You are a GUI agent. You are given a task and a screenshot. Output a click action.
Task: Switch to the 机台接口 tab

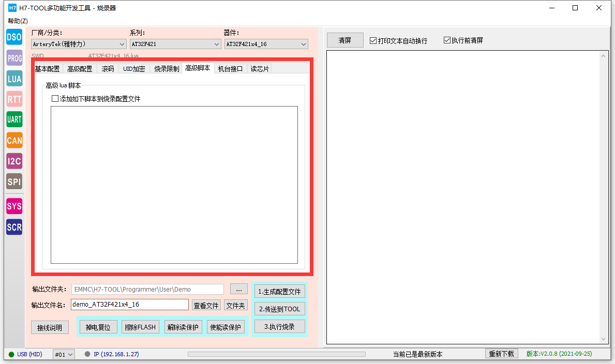[230, 69]
